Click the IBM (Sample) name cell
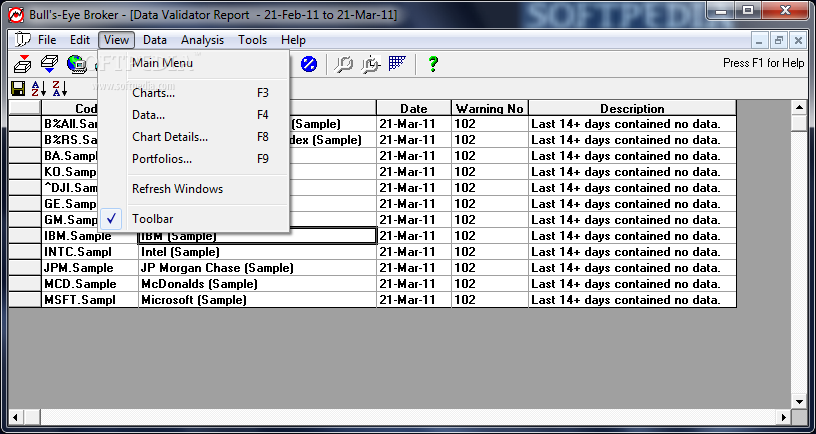The height and width of the screenshot is (434, 816). (x=258, y=236)
